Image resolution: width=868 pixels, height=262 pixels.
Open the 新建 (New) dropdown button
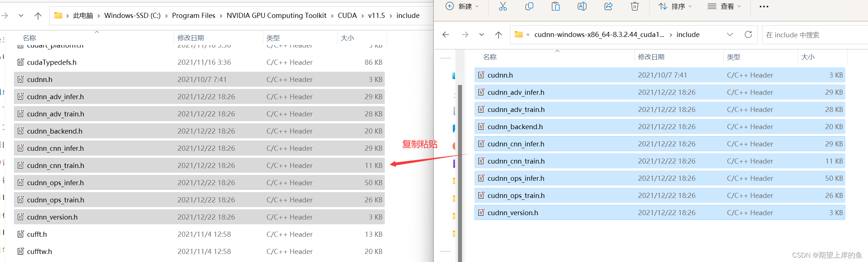coord(462,6)
